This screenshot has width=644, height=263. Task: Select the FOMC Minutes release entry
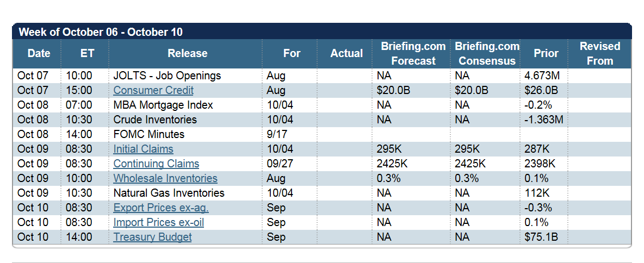[149, 134]
